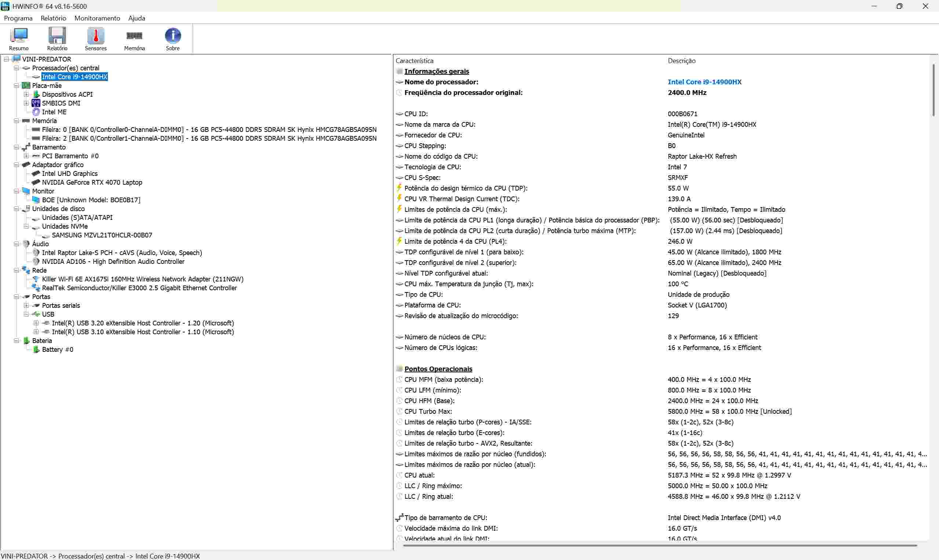Click the Áudio speaker icon
The width and height of the screenshot is (939, 560).
[x=26, y=244]
